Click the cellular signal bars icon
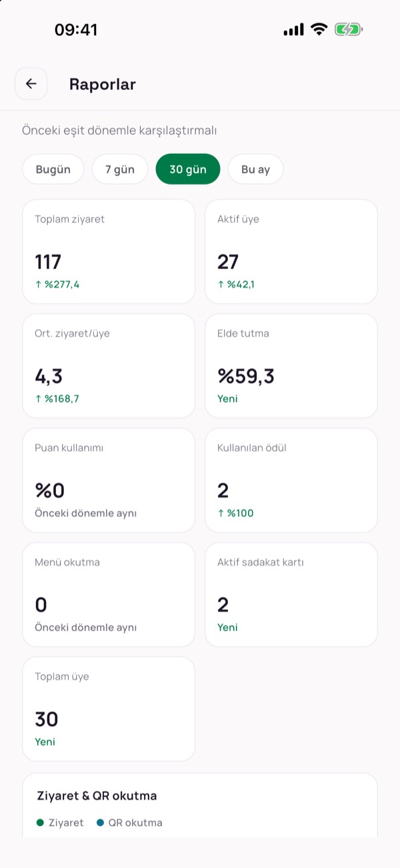This screenshot has width=400, height=868. [x=293, y=29]
